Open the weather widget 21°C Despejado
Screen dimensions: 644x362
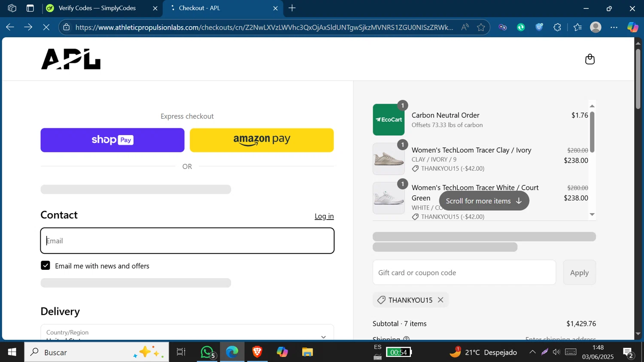click(x=483, y=352)
